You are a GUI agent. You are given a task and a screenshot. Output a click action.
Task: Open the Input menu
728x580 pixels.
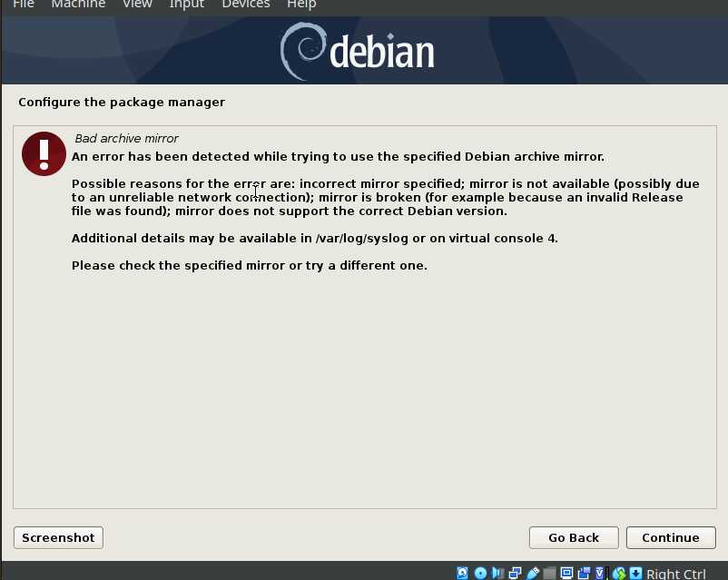[x=187, y=5]
